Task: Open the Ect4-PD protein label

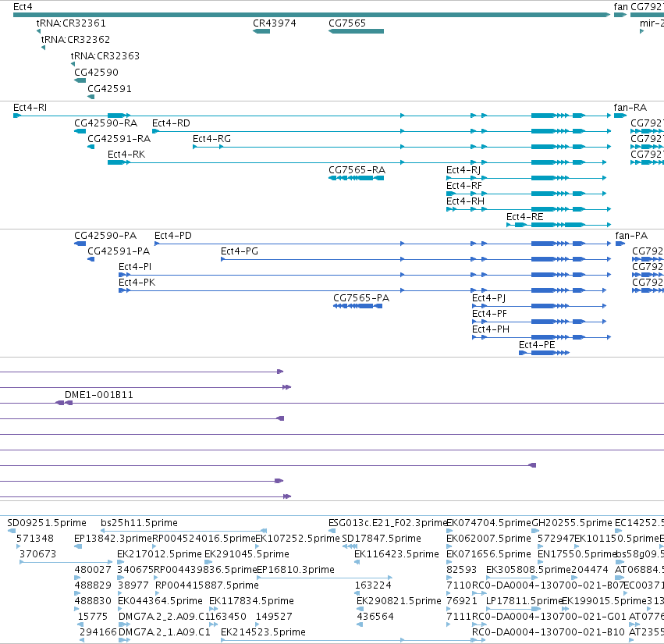Action: tap(172, 236)
